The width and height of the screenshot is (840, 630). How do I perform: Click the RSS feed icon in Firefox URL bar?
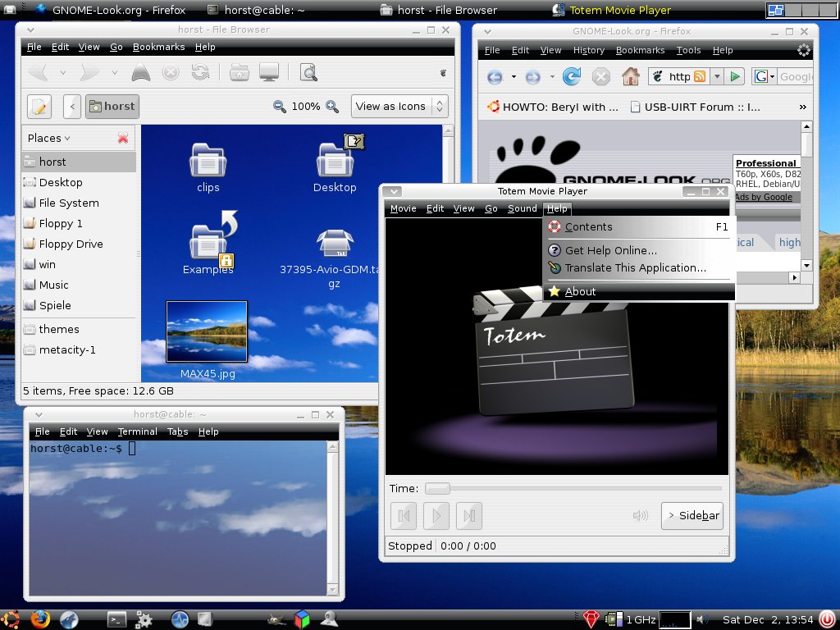(x=700, y=76)
